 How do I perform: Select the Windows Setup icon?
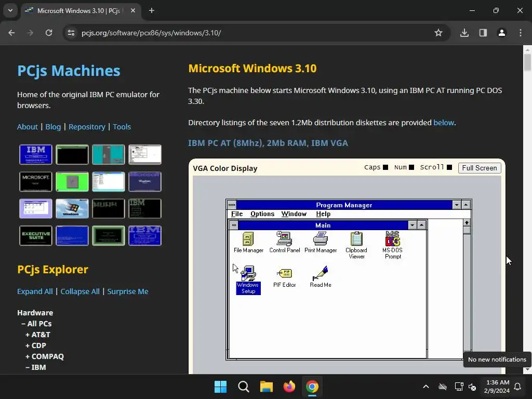(248, 280)
